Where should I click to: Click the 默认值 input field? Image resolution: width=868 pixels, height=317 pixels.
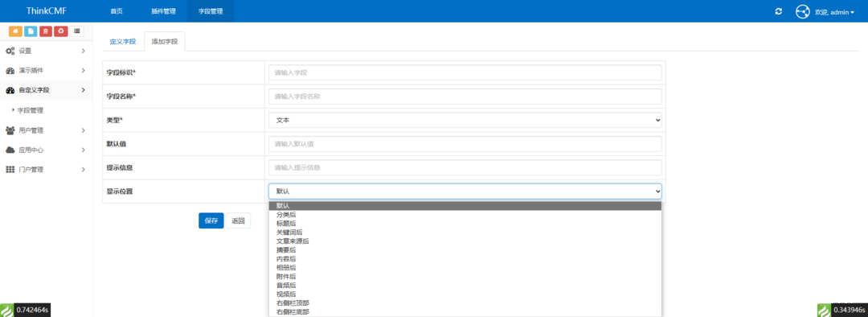pyautogui.click(x=465, y=144)
